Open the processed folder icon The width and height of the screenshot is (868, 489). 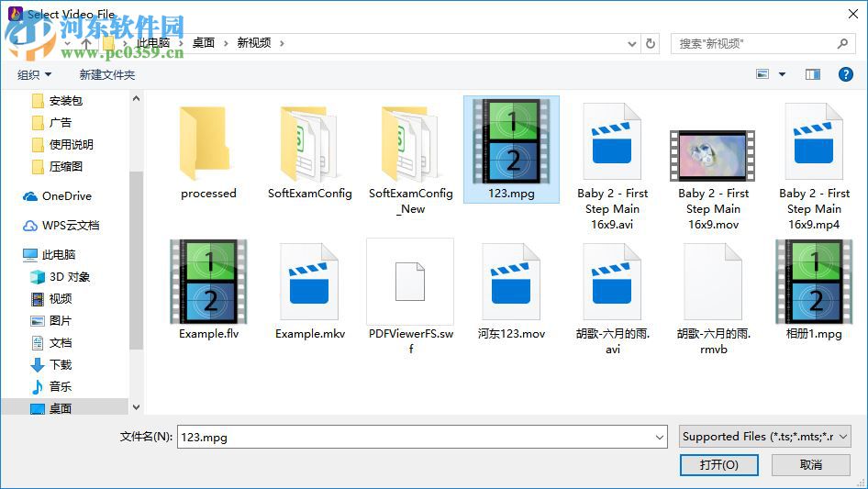click(x=205, y=144)
